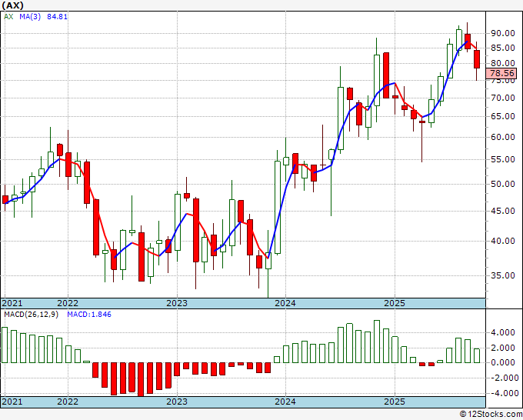Click the latest red candlestick near 78.56

click(477, 59)
